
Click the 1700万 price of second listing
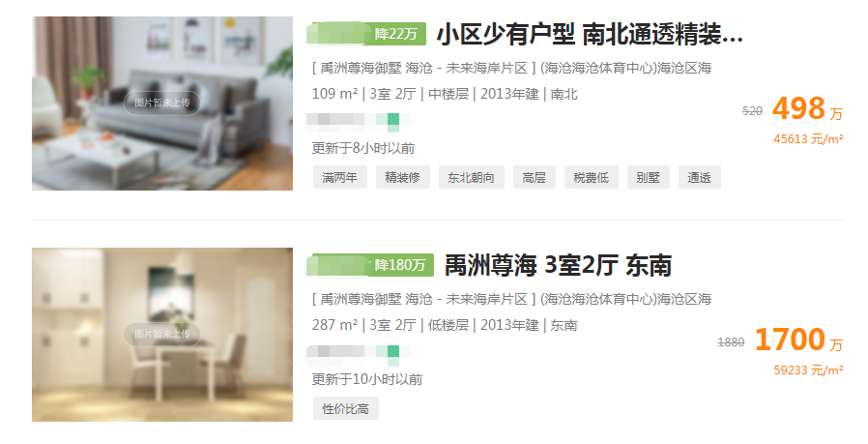click(x=798, y=340)
